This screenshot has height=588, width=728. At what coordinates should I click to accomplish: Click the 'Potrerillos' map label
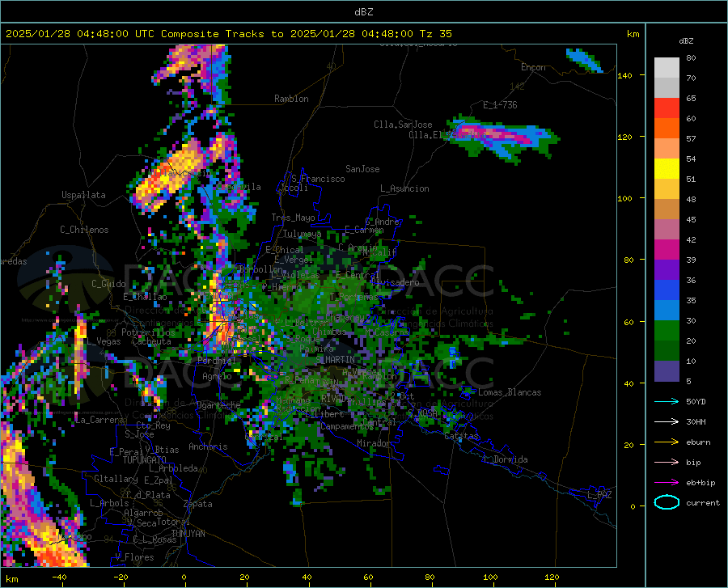pyautogui.click(x=148, y=332)
